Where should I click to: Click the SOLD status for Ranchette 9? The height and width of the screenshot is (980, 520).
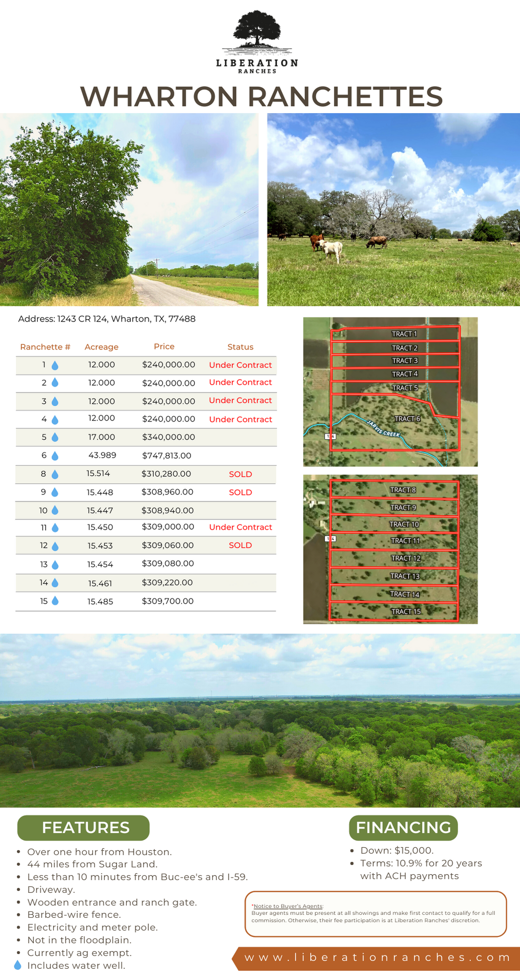click(x=240, y=492)
